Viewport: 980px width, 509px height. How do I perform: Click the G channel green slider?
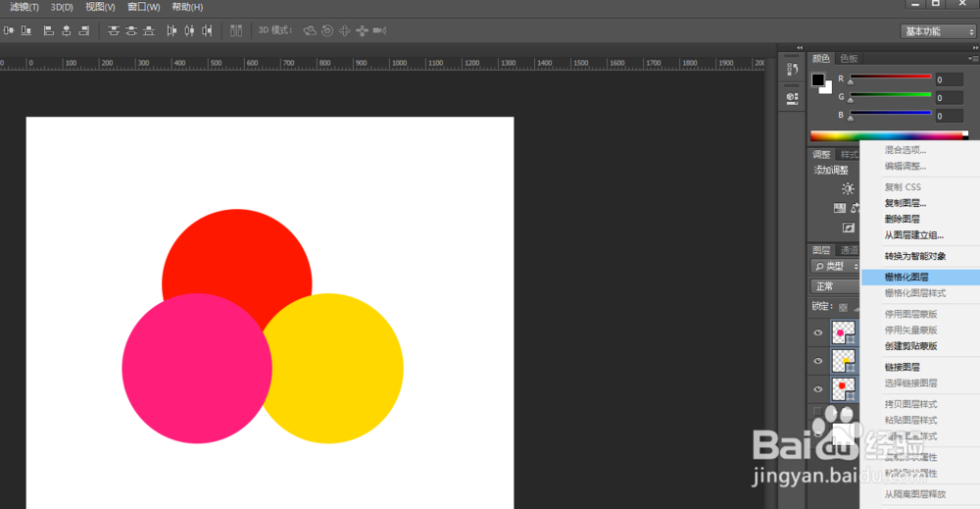pyautogui.click(x=891, y=94)
